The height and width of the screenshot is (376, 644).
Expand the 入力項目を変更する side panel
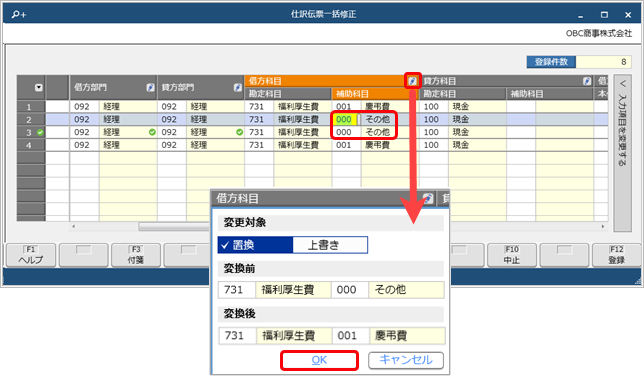(622, 153)
